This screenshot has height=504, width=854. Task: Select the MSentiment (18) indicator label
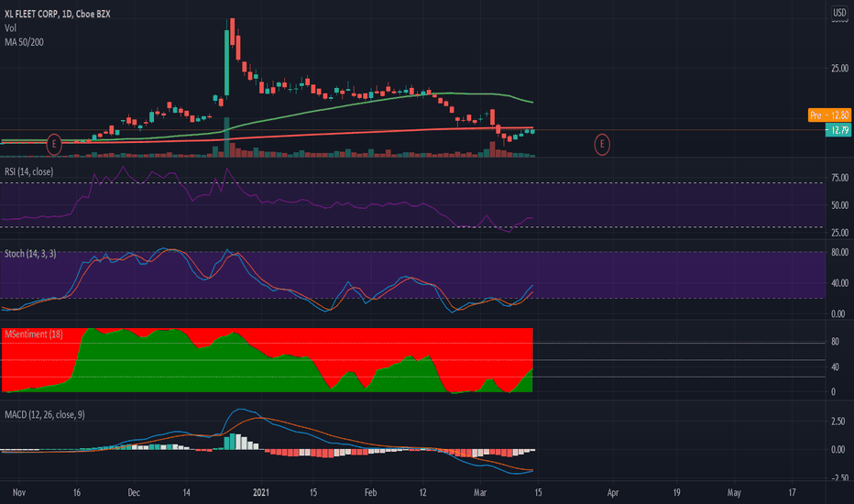(x=34, y=334)
